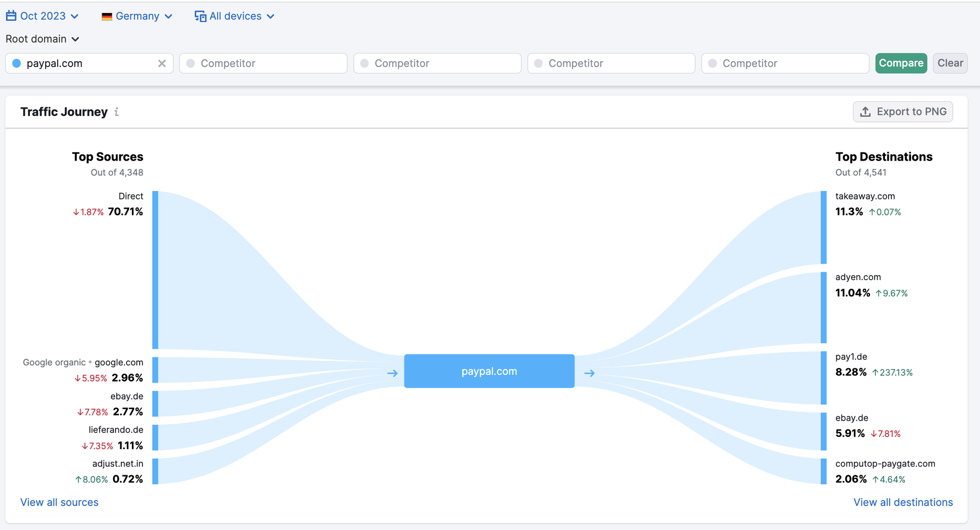Click the central paypal.com node
Image resolution: width=980 pixels, height=530 pixels.
pyautogui.click(x=489, y=371)
